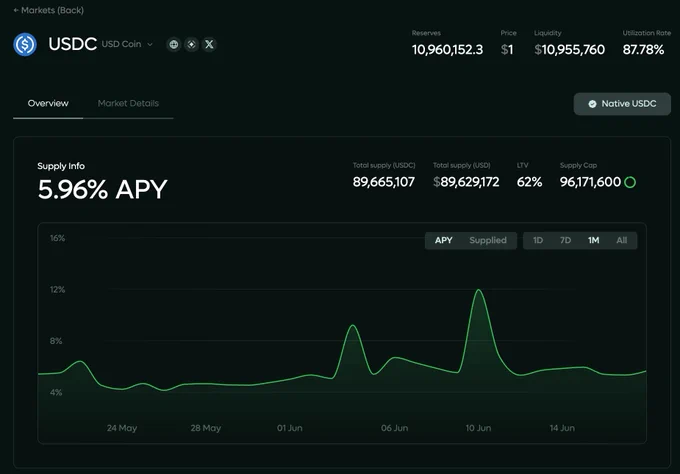Select the All time range
Viewport: 680px width, 474px height.
[621, 240]
